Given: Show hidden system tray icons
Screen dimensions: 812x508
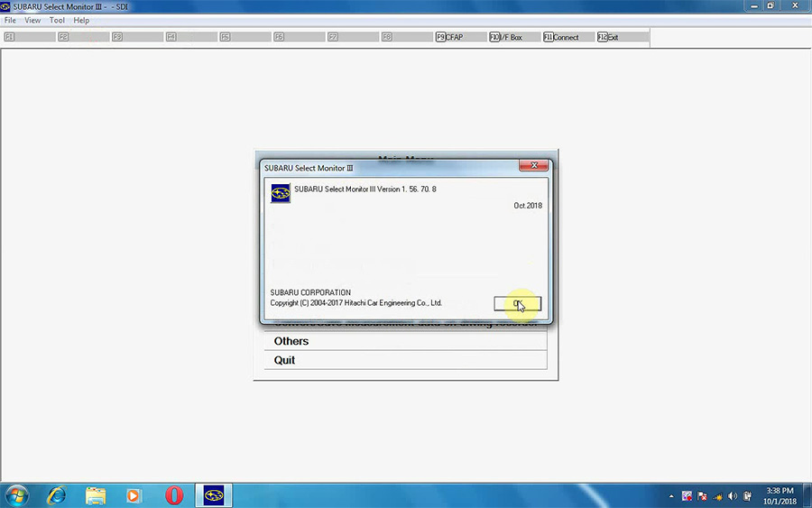Looking at the screenshot, I should pyautogui.click(x=671, y=495).
